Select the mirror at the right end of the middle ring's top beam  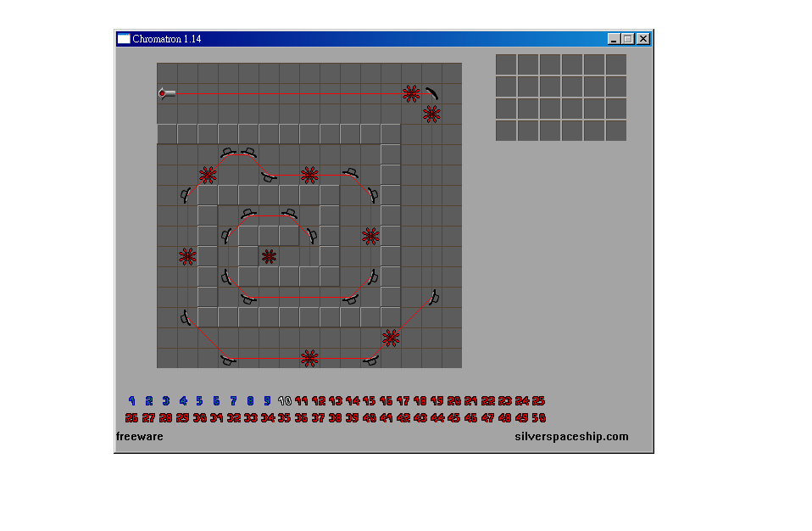pos(351,172)
